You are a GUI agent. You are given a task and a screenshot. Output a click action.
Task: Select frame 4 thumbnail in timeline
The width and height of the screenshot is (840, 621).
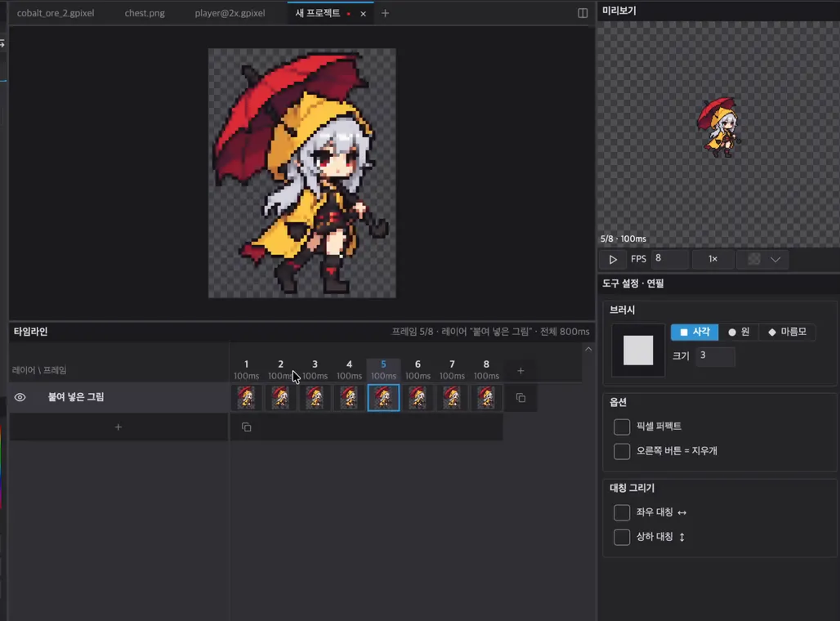click(x=349, y=398)
